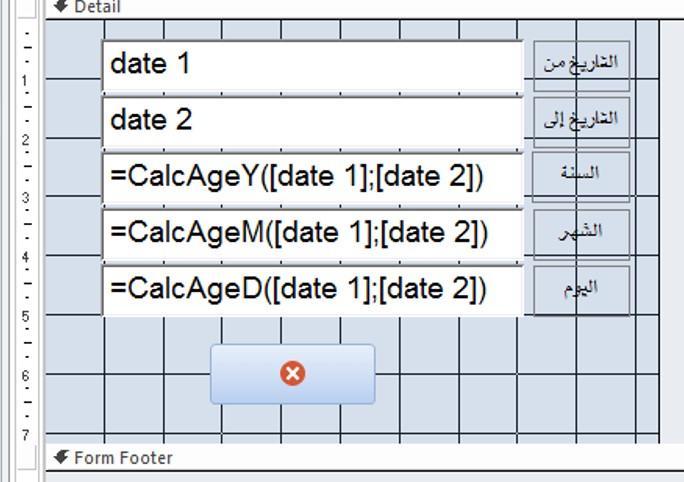Select the التاريخ من label
684x482 pixels.
tap(581, 66)
